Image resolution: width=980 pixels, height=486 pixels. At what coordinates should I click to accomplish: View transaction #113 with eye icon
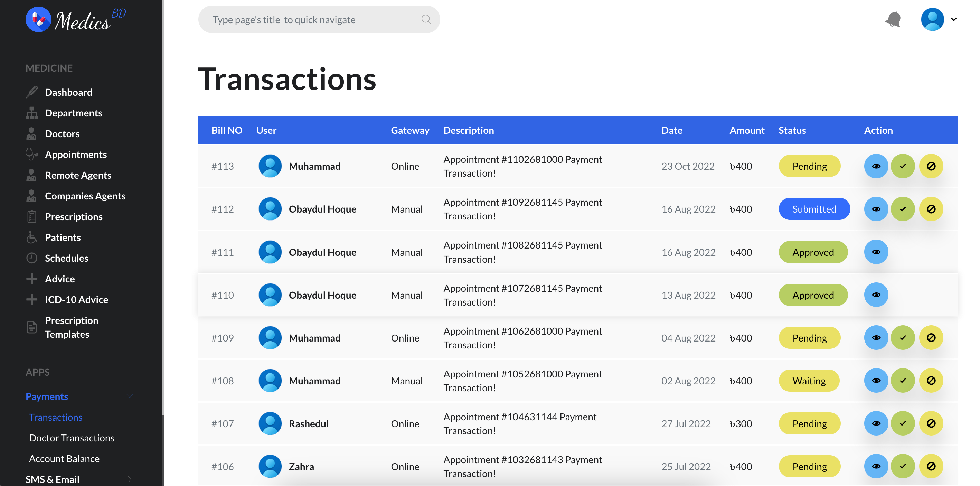coord(876,166)
